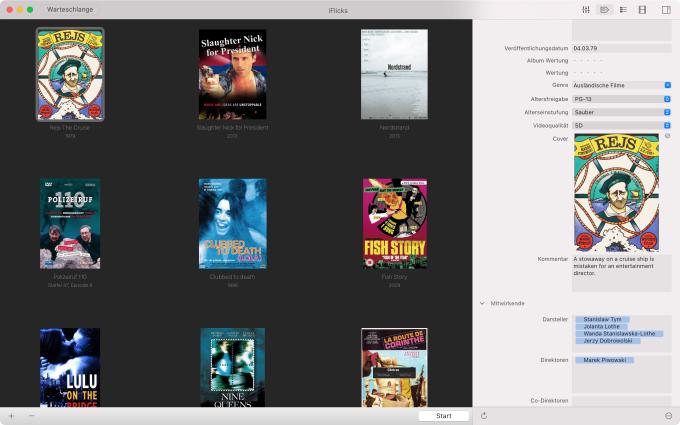The width and height of the screenshot is (680, 425).
Task: Click the 'Slaughter Nick for President' title caption
Action: pos(232,128)
